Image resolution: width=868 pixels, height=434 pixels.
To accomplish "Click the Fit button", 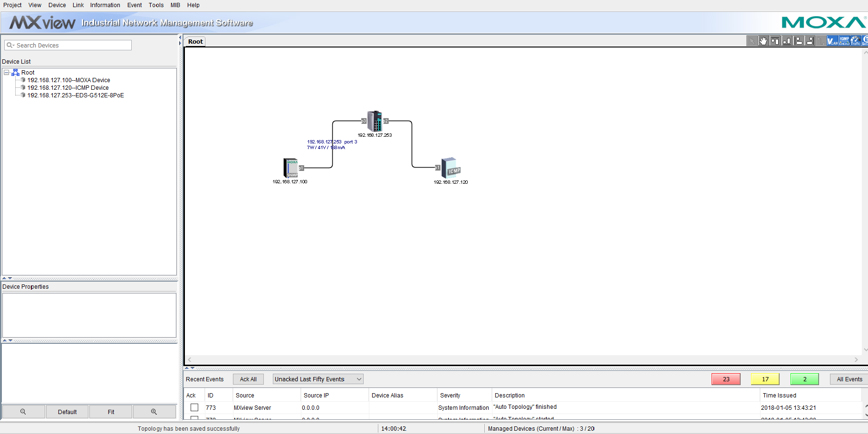I will click(111, 412).
